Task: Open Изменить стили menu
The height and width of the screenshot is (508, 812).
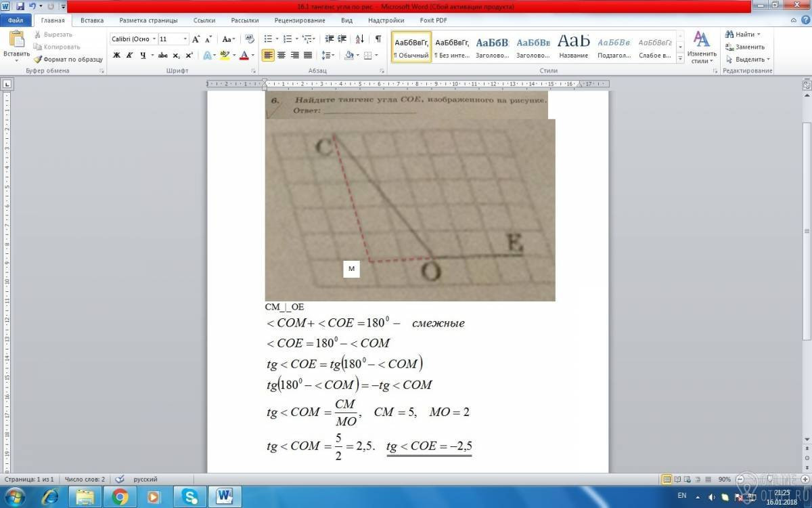Action: tap(702, 47)
